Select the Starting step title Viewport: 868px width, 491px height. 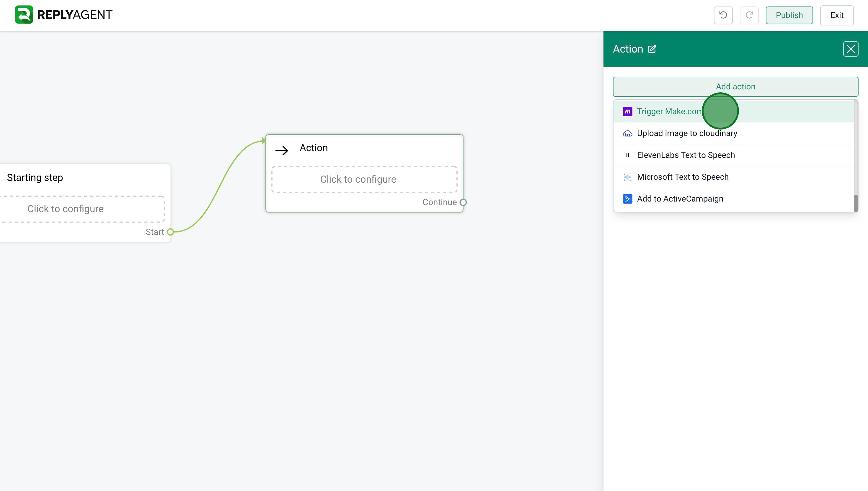click(x=35, y=178)
